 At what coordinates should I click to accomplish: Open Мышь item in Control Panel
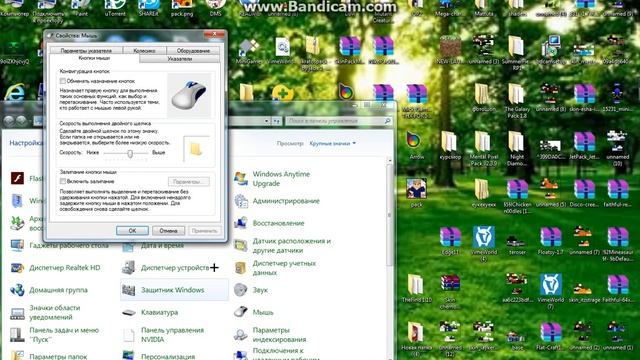pyautogui.click(x=254, y=312)
